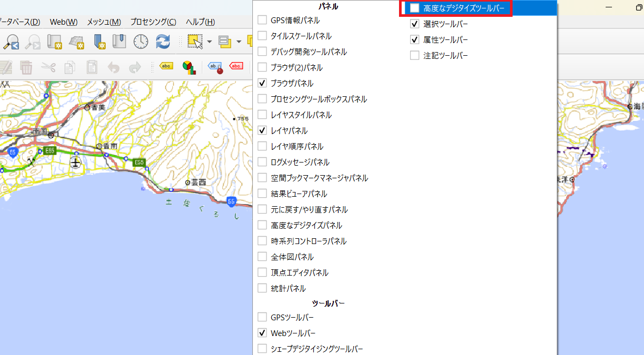Click the Zoom Last magnifier icon

pos(11,41)
